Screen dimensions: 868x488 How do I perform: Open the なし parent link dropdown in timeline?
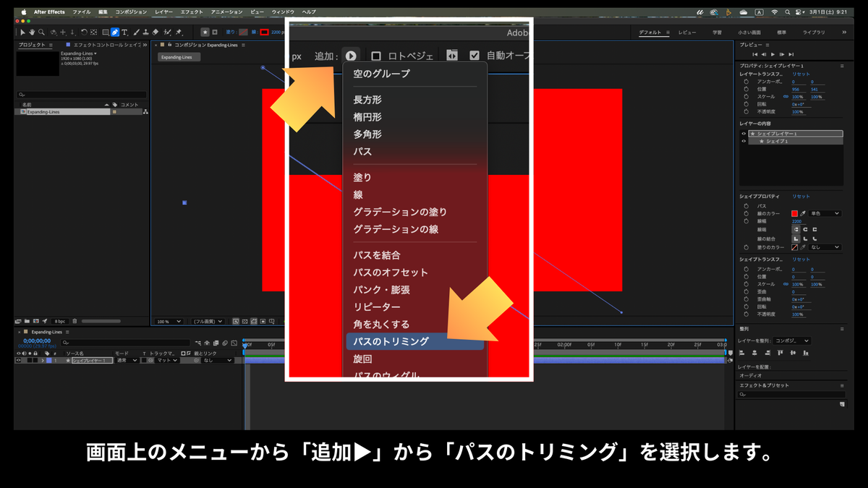click(218, 360)
